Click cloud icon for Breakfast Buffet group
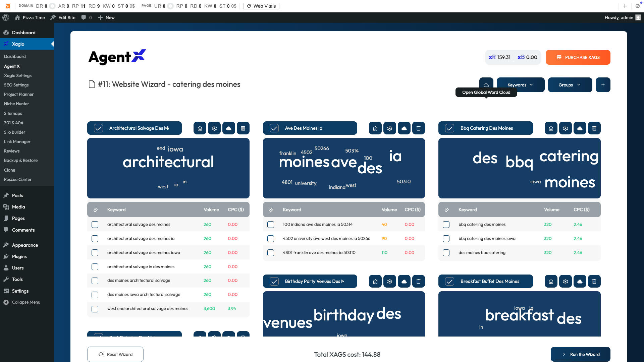Viewport: 644px width, 362px height. coord(580,281)
